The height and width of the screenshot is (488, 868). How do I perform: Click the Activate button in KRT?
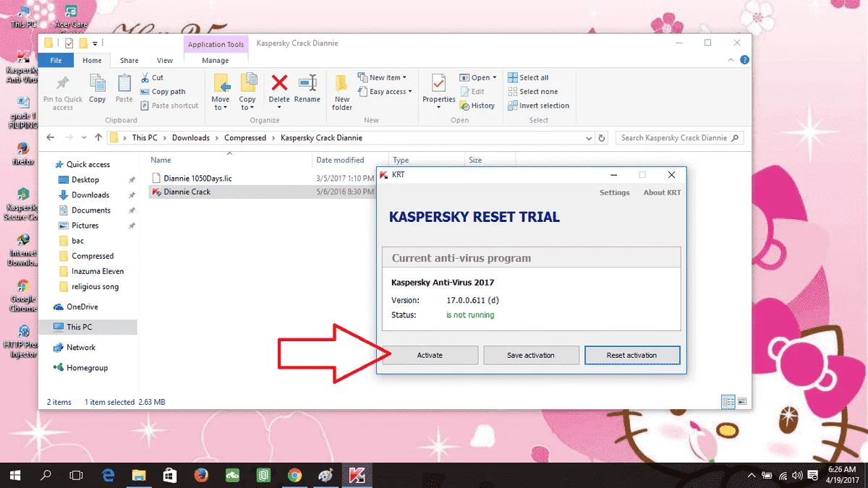tap(430, 355)
